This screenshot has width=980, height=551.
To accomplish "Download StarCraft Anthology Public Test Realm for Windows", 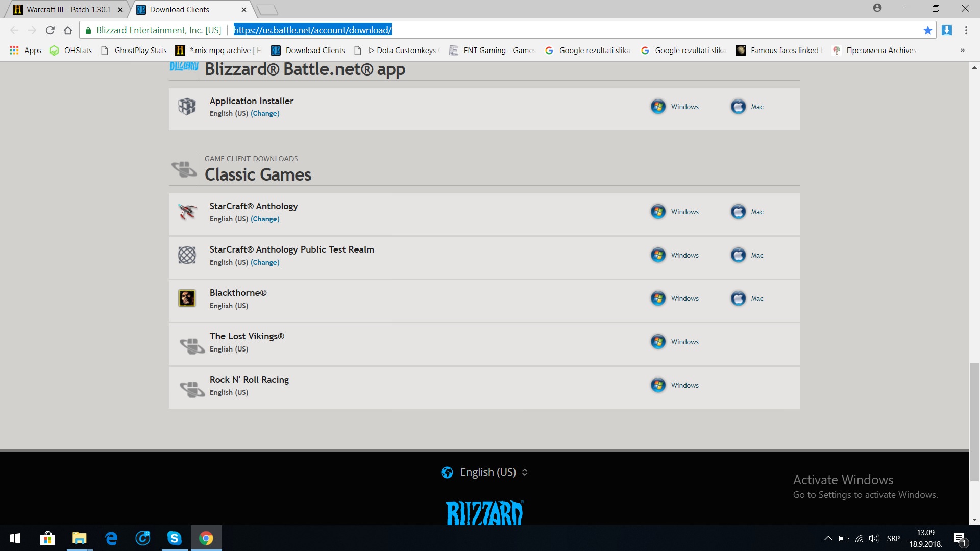I will click(674, 255).
